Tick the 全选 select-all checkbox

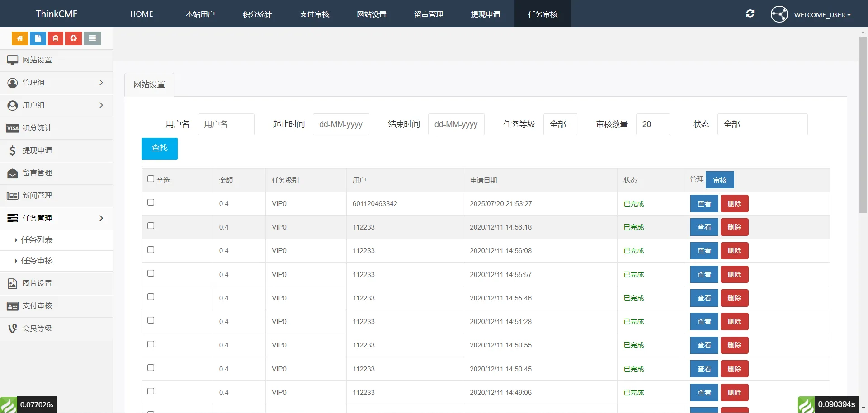[151, 179]
